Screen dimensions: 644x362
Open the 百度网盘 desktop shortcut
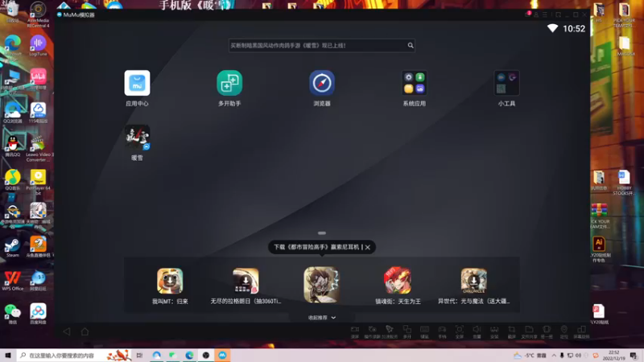coord(38,314)
